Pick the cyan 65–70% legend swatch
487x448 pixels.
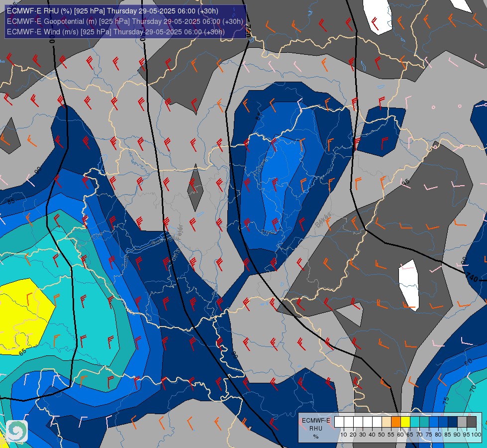point(415,422)
